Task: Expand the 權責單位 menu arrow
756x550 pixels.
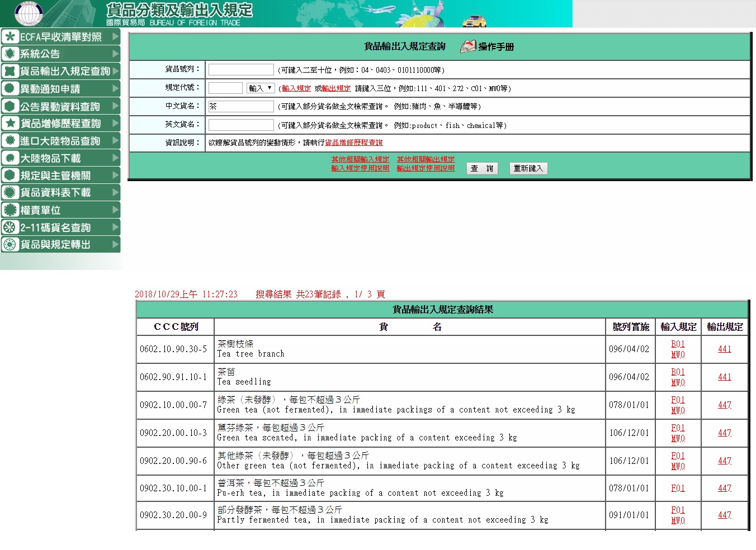Action: pyautogui.click(x=115, y=210)
